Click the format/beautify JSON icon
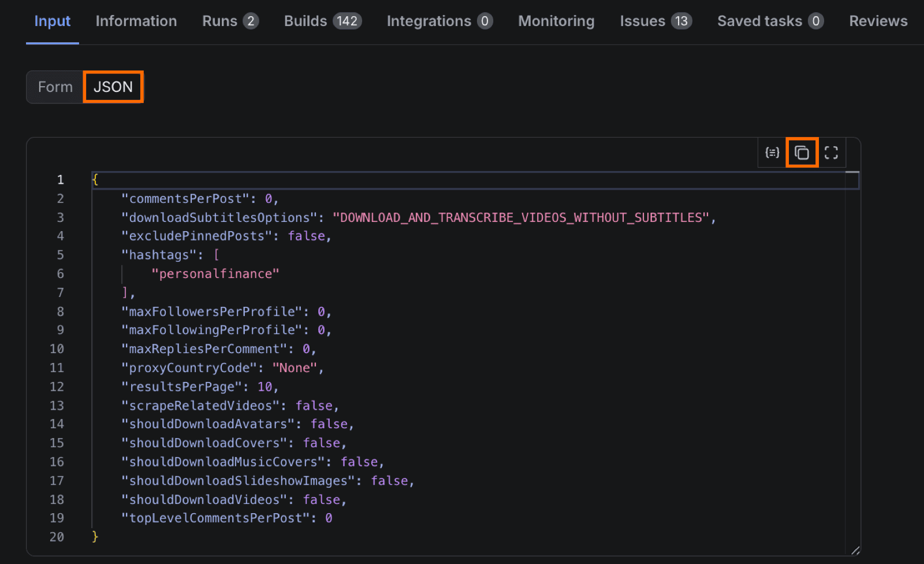 [x=772, y=153]
